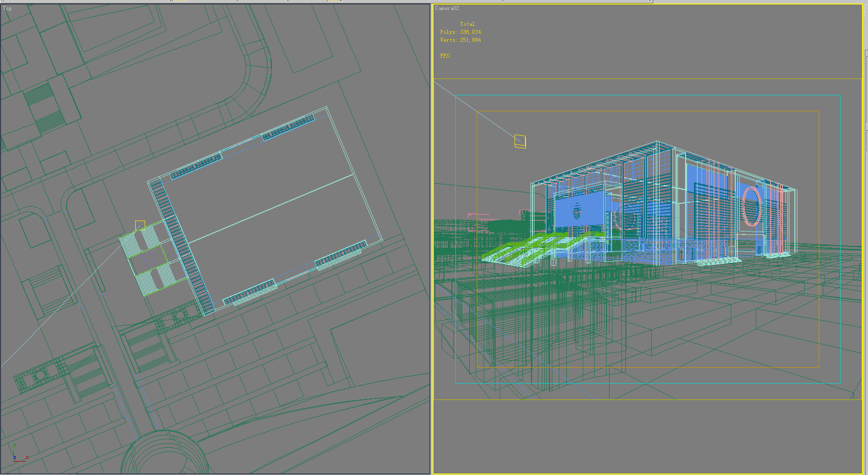
Task: Click the Verts: 251,884 statistic text
Action: pyautogui.click(x=460, y=40)
